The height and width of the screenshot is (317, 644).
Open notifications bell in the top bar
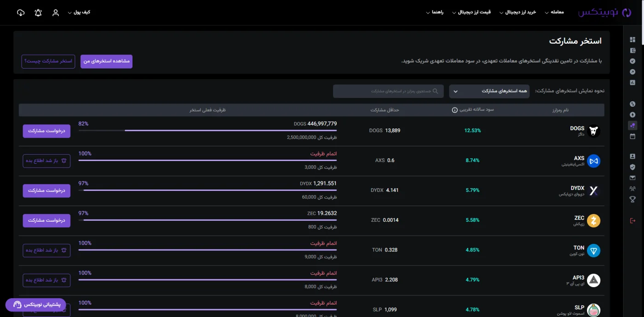[38, 12]
